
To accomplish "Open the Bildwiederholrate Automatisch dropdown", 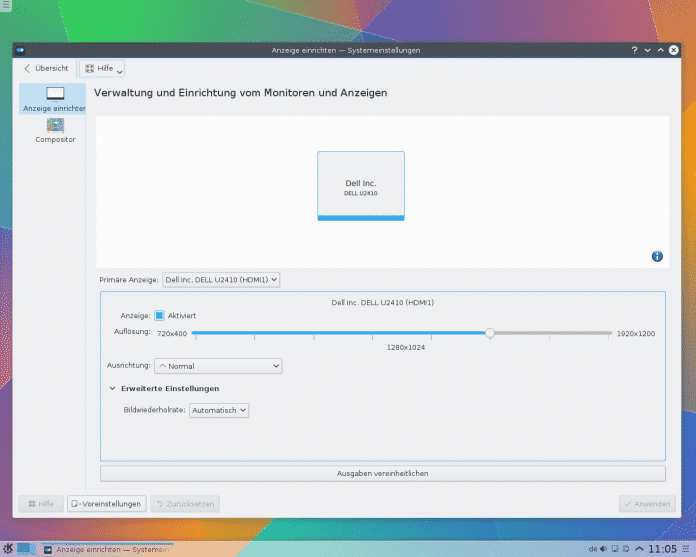I will (x=218, y=410).
